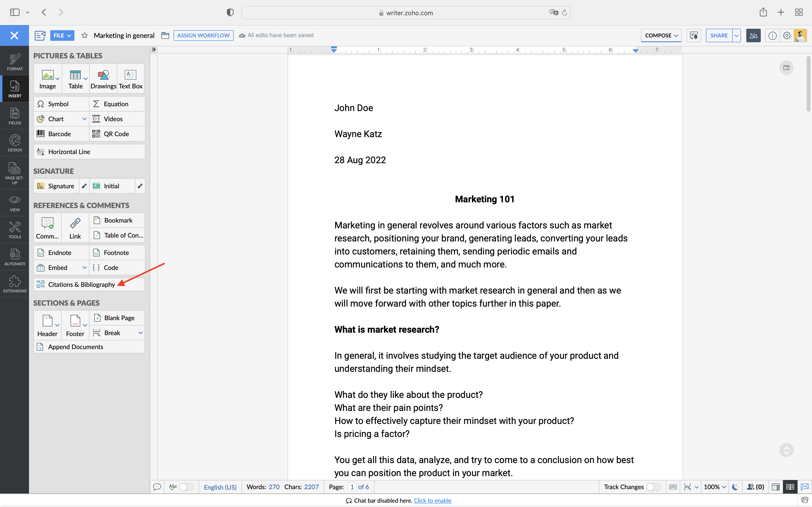This screenshot has width=812, height=507.
Task: Expand the Break options arrow
Action: (x=140, y=333)
